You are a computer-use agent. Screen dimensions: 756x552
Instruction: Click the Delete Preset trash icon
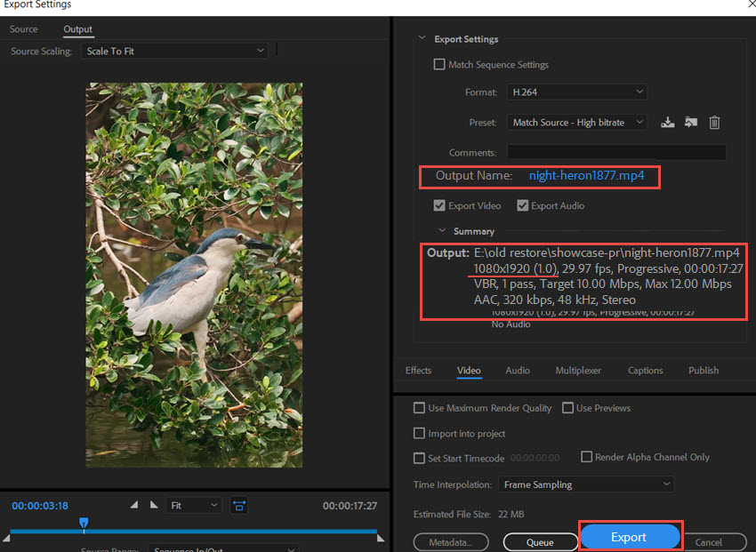click(714, 123)
